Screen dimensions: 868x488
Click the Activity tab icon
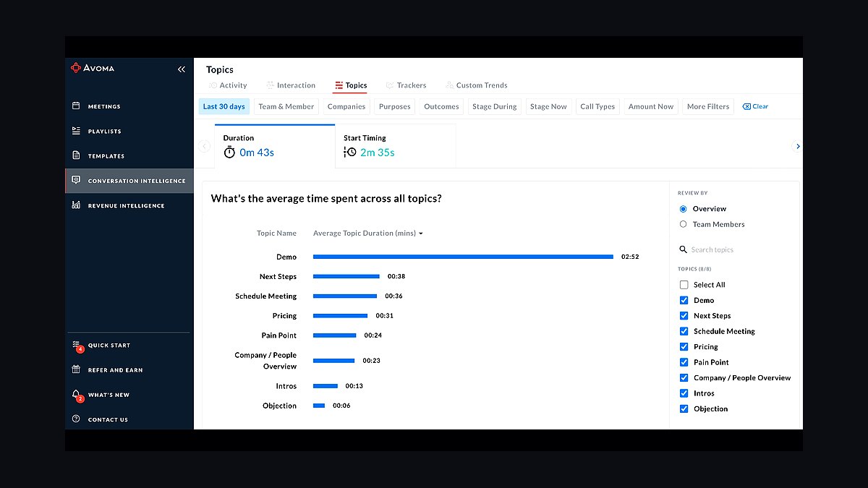213,85
